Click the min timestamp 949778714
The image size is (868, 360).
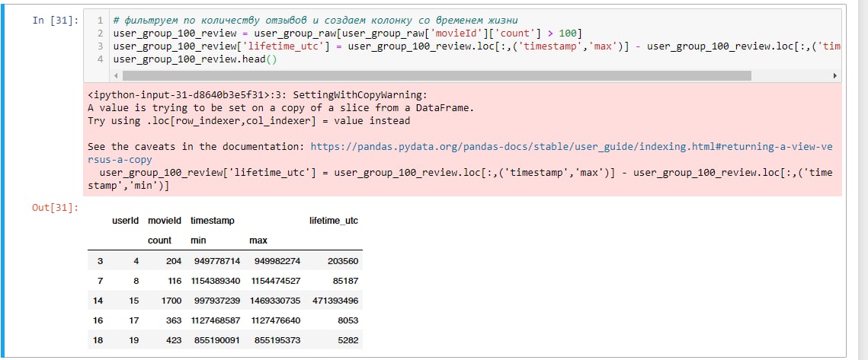[x=217, y=261]
